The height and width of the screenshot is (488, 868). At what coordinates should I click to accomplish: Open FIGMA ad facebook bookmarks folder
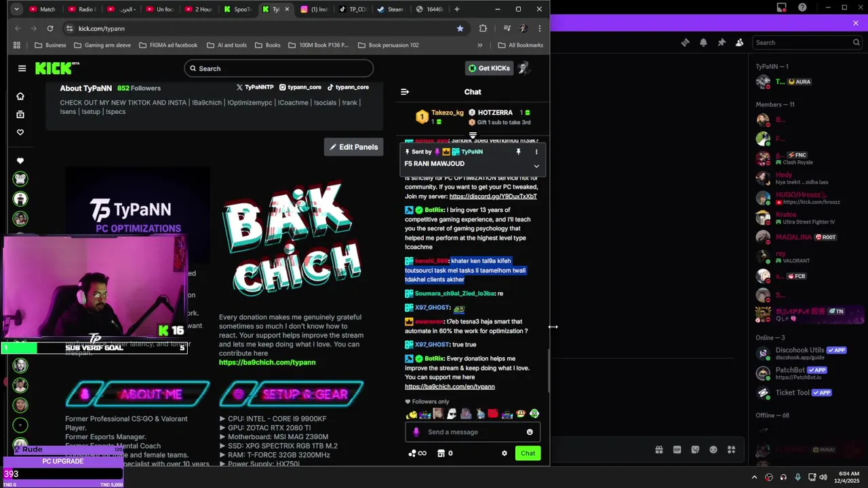(x=168, y=45)
